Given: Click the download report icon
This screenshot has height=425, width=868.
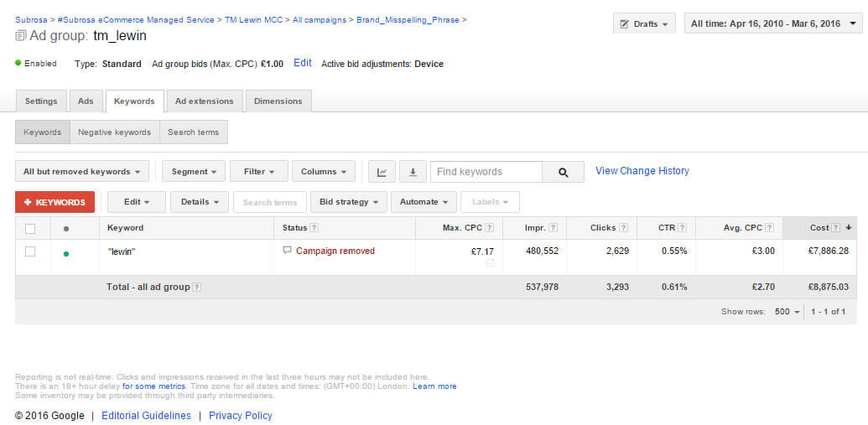Looking at the screenshot, I should click(x=413, y=172).
